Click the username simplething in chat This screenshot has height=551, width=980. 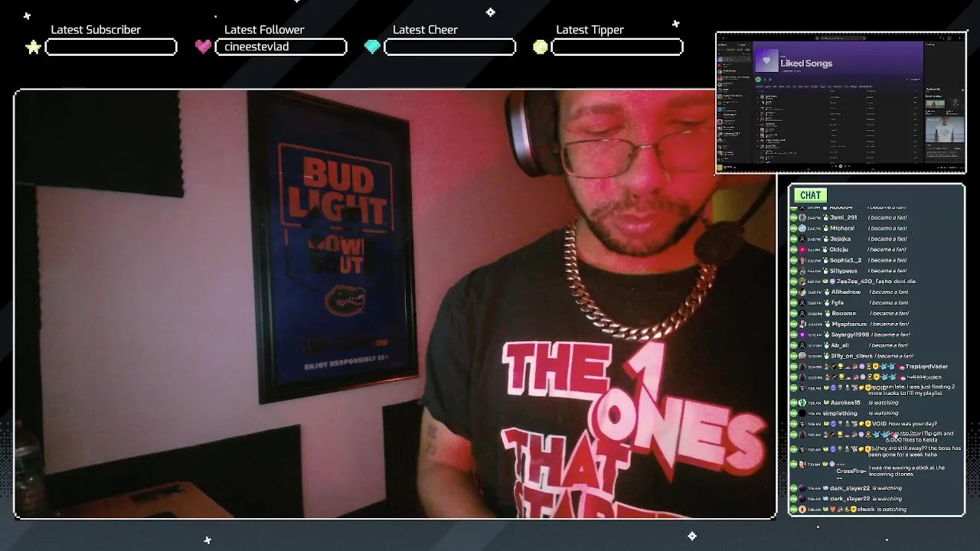click(839, 413)
